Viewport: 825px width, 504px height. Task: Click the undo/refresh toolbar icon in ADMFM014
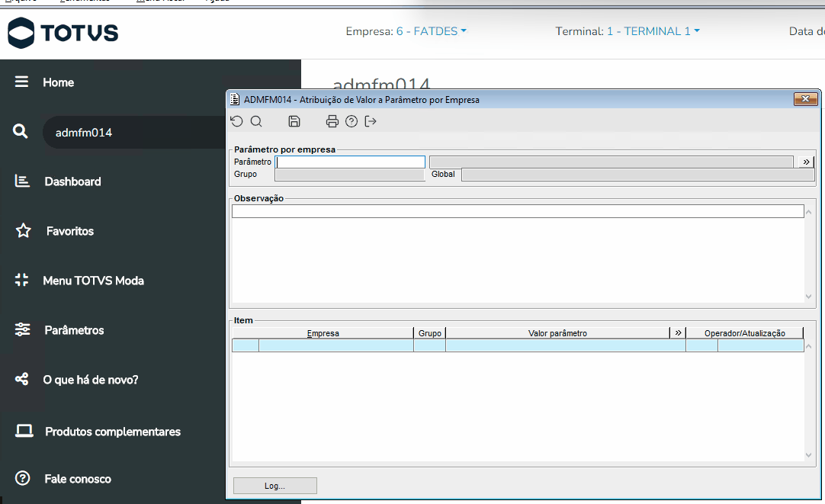pyautogui.click(x=237, y=121)
